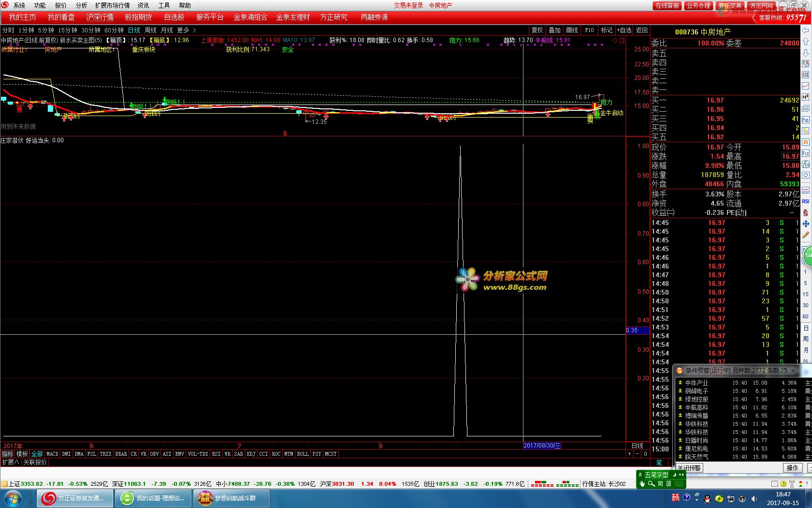Click the 复权 chart button
This screenshot has height=508, width=812.
[537, 30]
